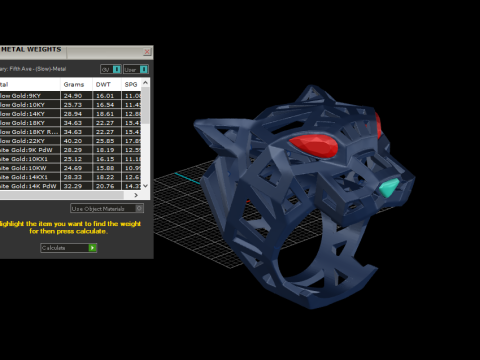Click the vertical scrollbar thumb in metals table
The image size is (480, 360).
point(145,105)
